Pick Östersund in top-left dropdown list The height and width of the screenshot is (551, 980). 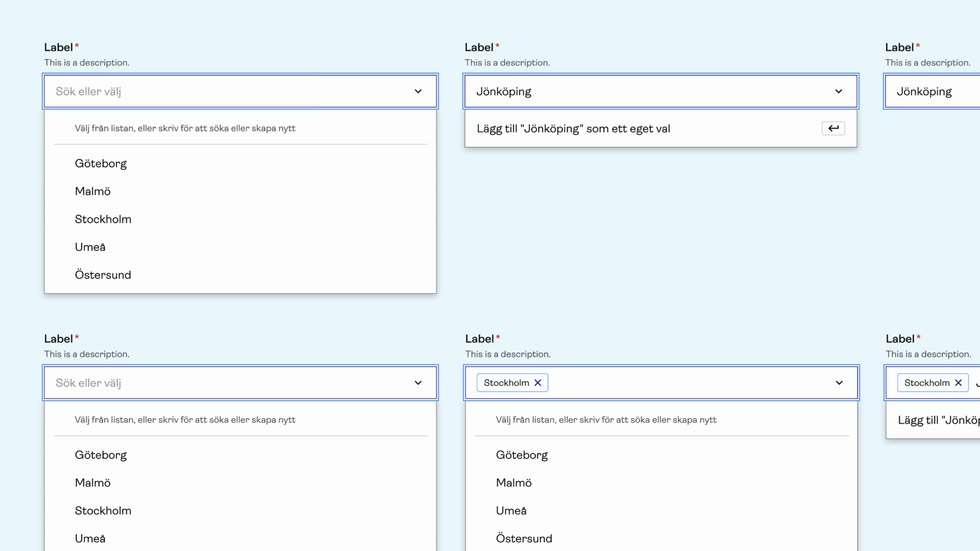[x=103, y=275]
